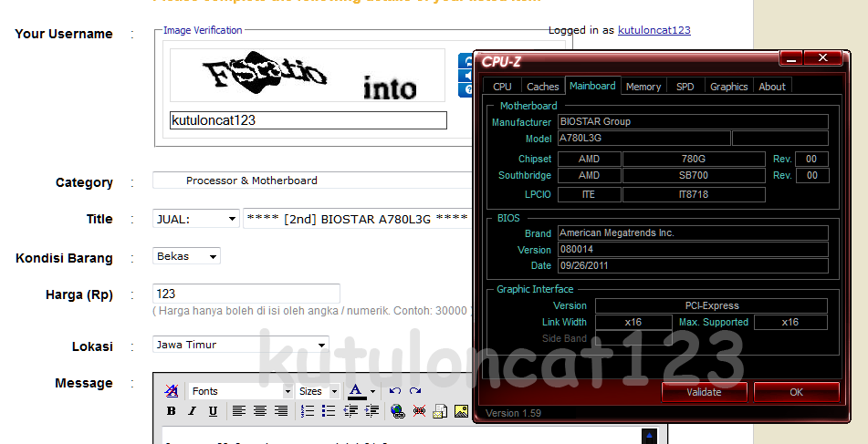Click captcha answer input field
Viewport: 868px width, 444px height.
pos(309,120)
